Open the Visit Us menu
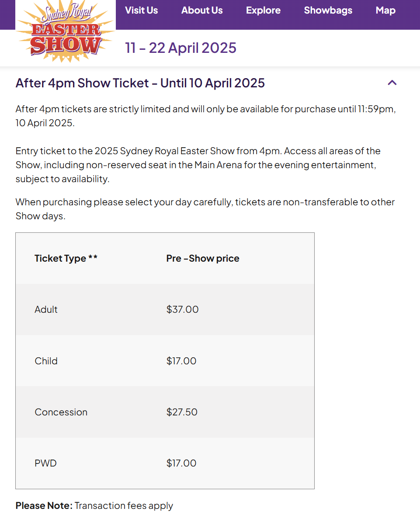The height and width of the screenshot is (522, 420). click(141, 10)
